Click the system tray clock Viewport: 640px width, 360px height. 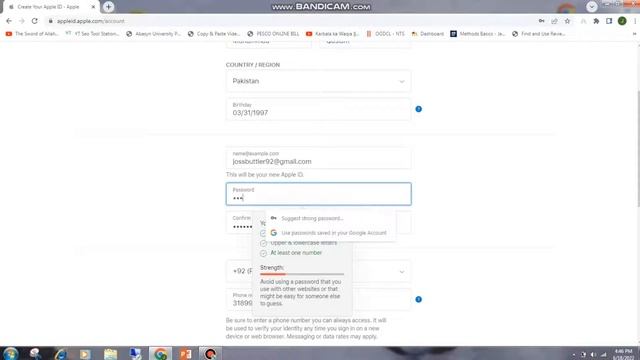tap(623, 354)
